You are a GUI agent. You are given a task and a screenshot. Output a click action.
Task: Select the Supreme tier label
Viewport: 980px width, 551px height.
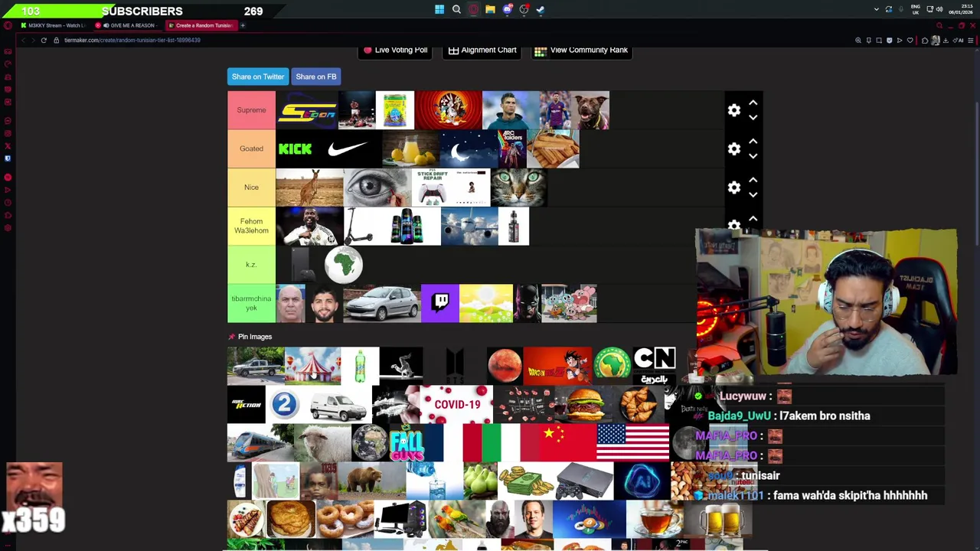[x=251, y=110]
